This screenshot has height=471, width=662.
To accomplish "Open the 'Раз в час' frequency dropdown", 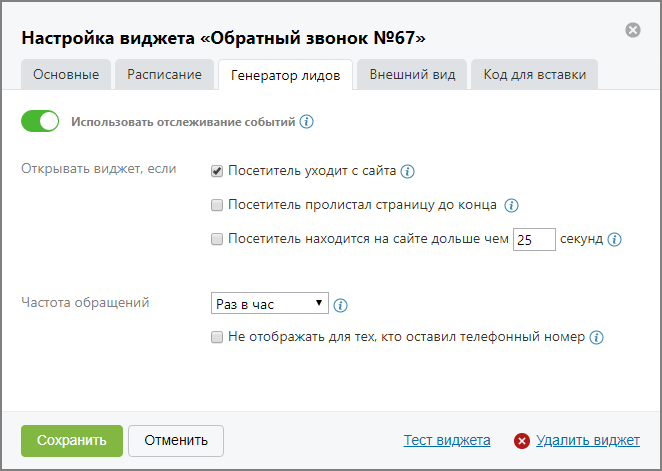I will pos(270,303).
